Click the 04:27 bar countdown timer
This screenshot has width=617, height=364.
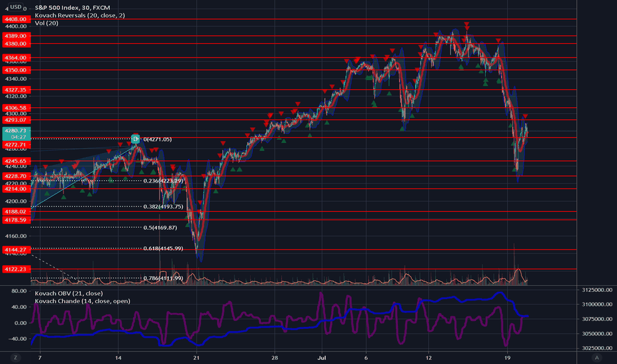[x=19, y=138]
